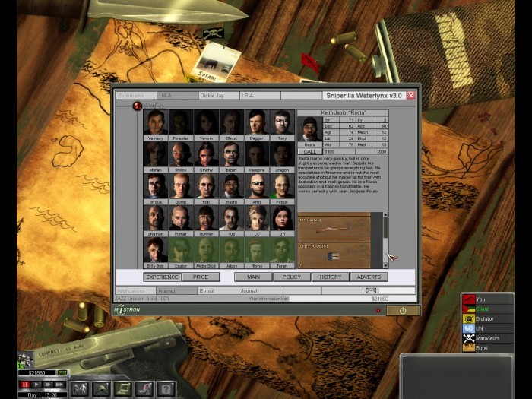This screenshot has width=532, height=399.
Task: Open the green laptop computer icon
Action: [x=123, y=389]
